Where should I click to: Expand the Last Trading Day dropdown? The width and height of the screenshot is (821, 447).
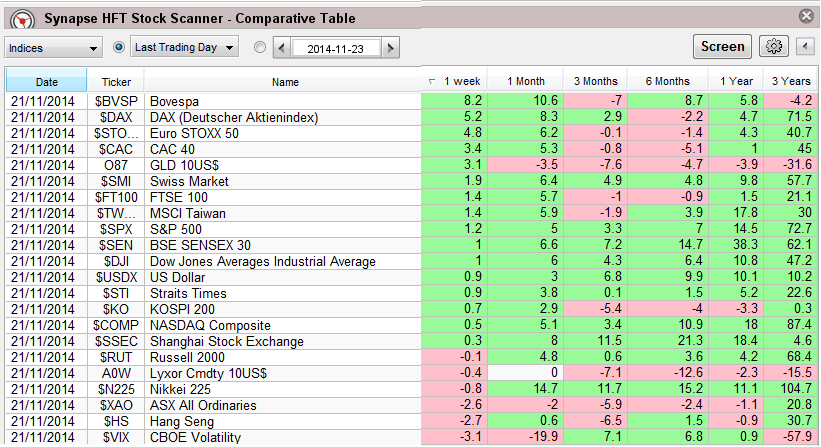185,47
